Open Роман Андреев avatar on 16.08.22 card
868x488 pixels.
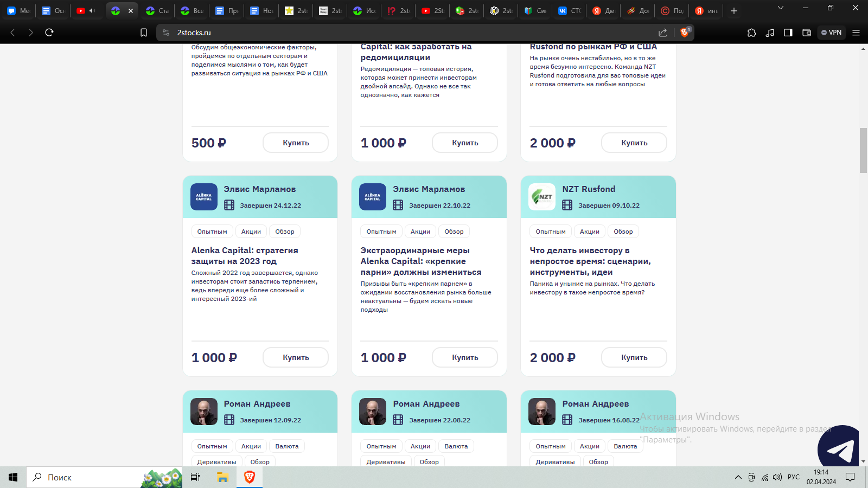(x=542, y=412)
